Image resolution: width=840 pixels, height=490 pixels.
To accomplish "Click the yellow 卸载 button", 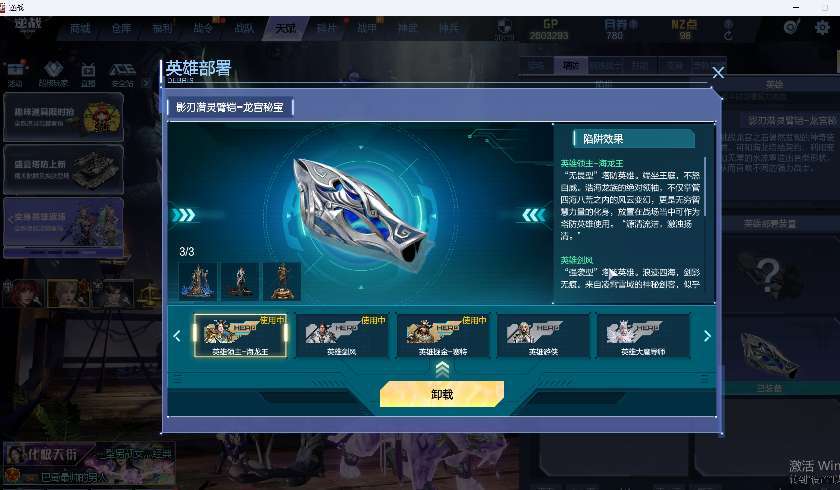I will click(x=442, y=394).
